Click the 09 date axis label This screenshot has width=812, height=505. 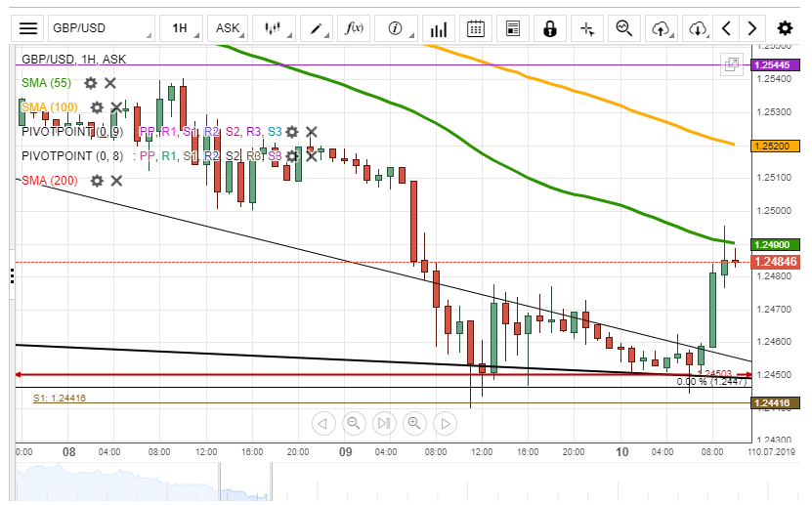(x=345, y=452)
